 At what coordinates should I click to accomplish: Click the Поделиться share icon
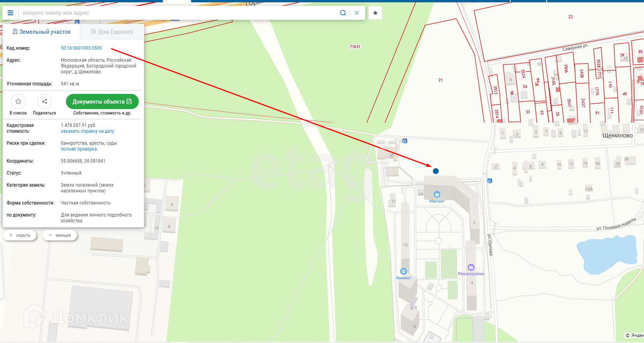point(45,101)
